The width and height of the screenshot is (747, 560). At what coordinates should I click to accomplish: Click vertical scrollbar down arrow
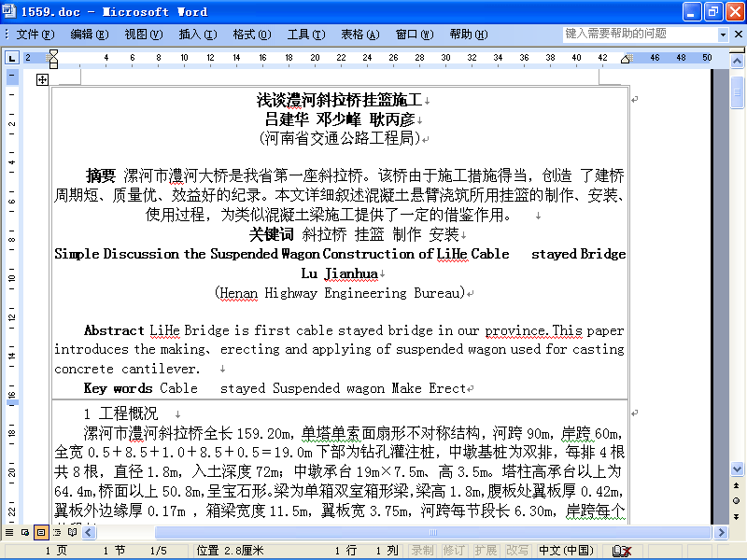point(737,469)
